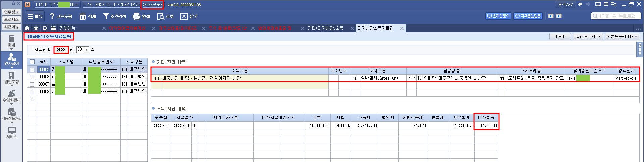The height and width of the screenshot is (162, 644).
Task: Click the 불러오기(F3) button
Action: (x=588, y=37)
